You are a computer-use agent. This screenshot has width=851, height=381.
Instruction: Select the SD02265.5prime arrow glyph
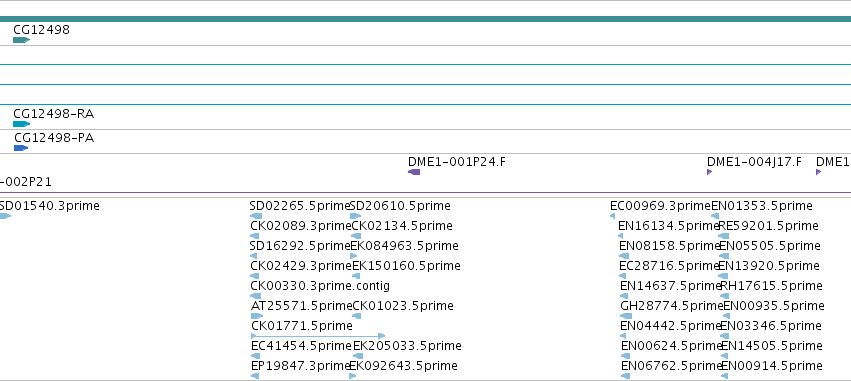click(256, 216)
